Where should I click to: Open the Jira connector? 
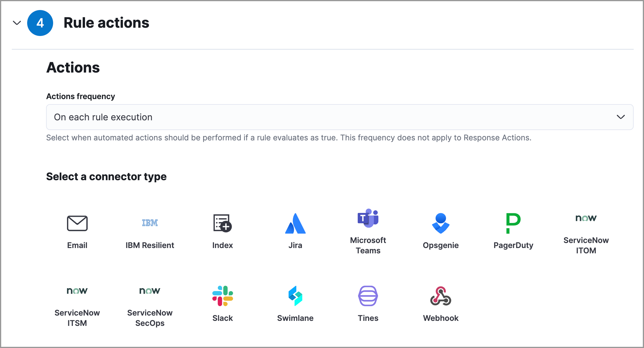[x=295, y=232]
